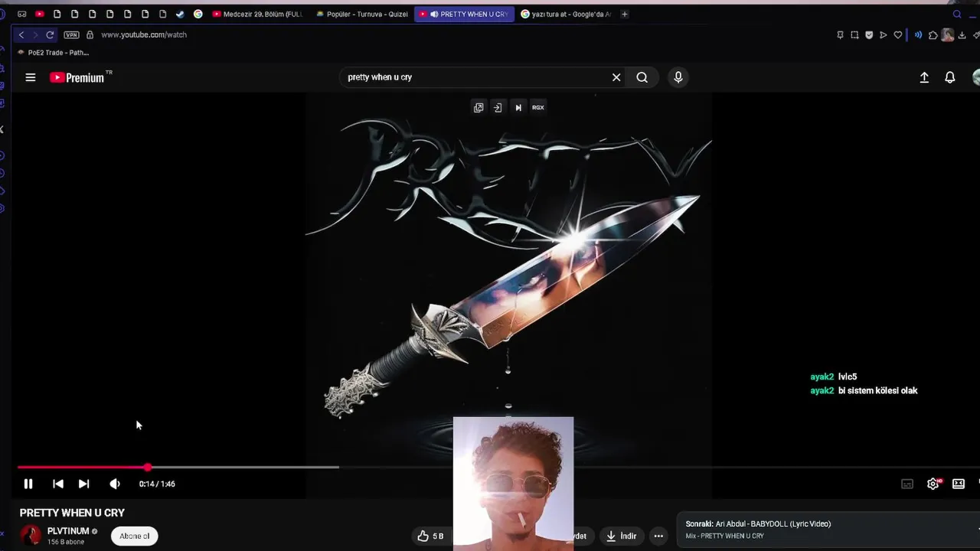This screenshot has height=551, width=980.
Task: Run the YouTube search with magnifier button
Action: [x=642, y=77]
